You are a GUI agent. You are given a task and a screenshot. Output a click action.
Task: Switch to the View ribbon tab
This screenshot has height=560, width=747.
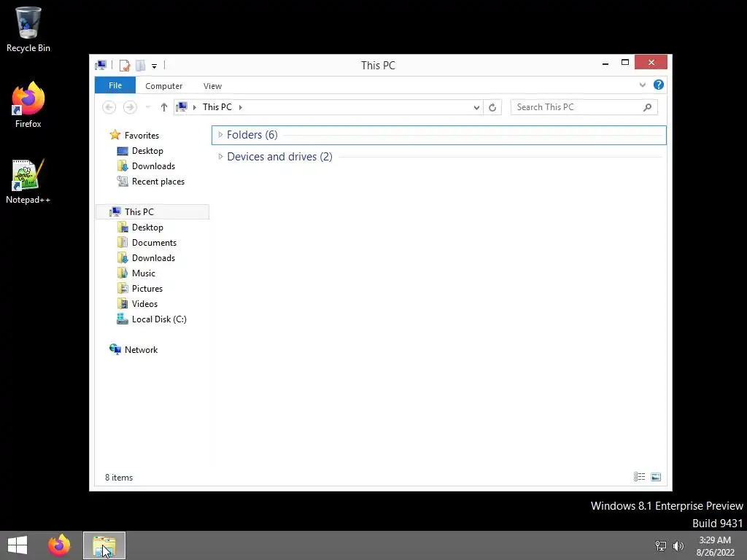click(x=212, y=86)
